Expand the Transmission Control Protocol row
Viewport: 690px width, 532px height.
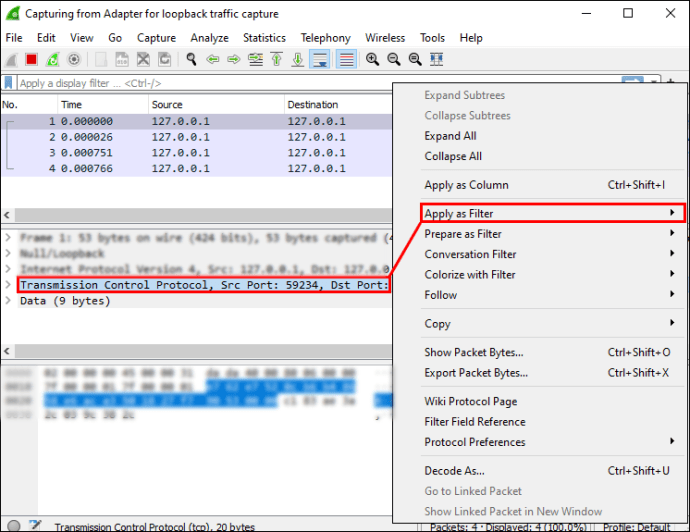pos(8,285)
